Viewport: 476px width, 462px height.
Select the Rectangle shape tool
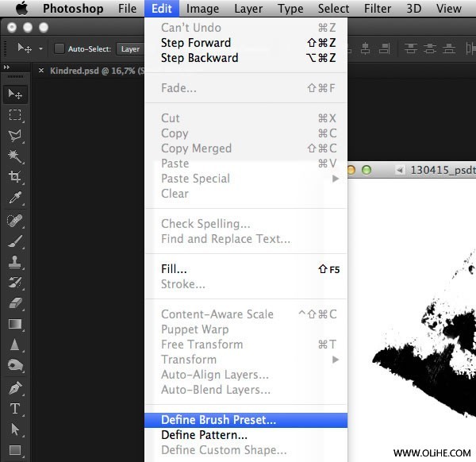pos(15,450)
